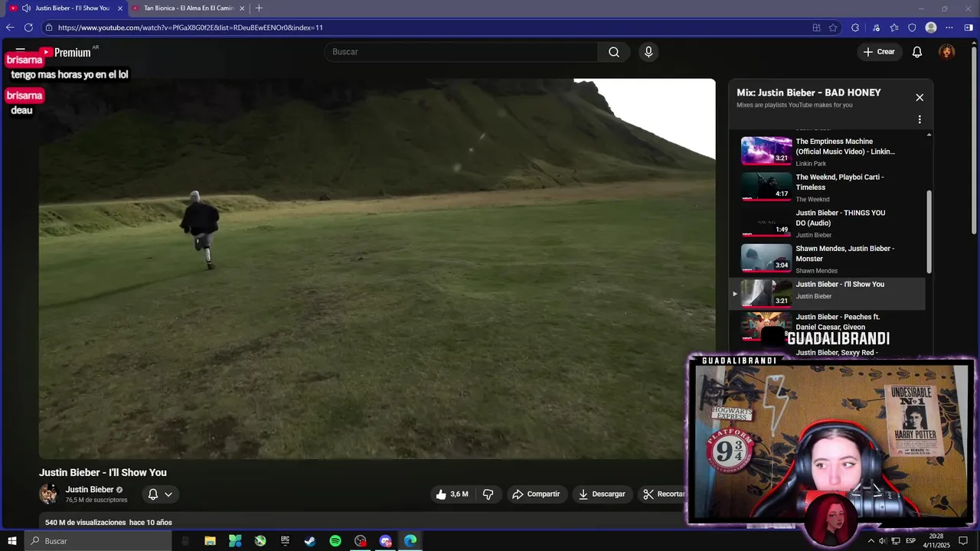
Task: Dislike the video with thumbs-down
Action: click(x=488, y=494)
